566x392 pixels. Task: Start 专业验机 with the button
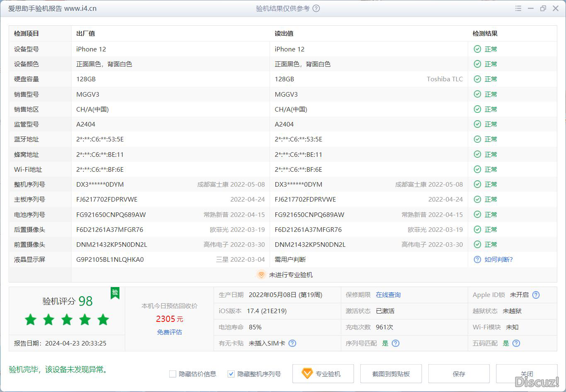323,374
